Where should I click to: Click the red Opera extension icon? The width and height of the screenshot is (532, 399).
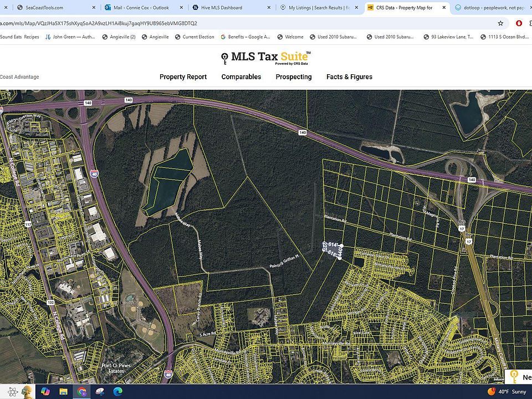519,23
